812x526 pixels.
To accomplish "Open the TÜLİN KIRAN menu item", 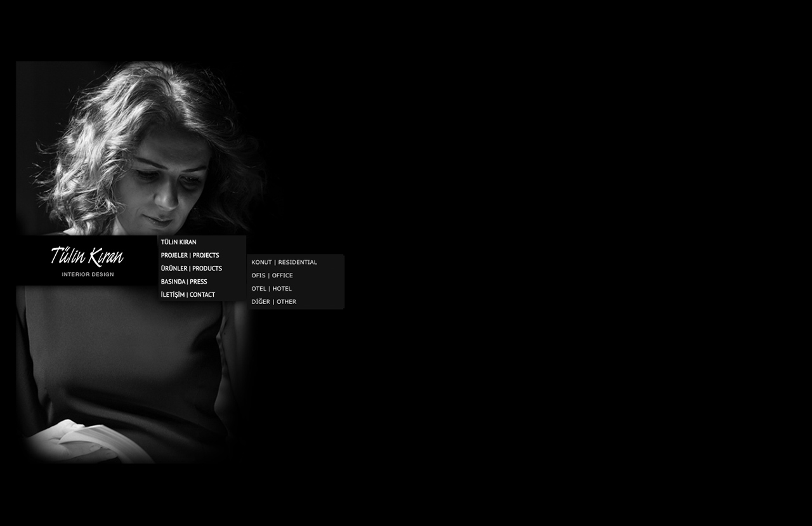I will pyautogui.click(x=179, y=242).
